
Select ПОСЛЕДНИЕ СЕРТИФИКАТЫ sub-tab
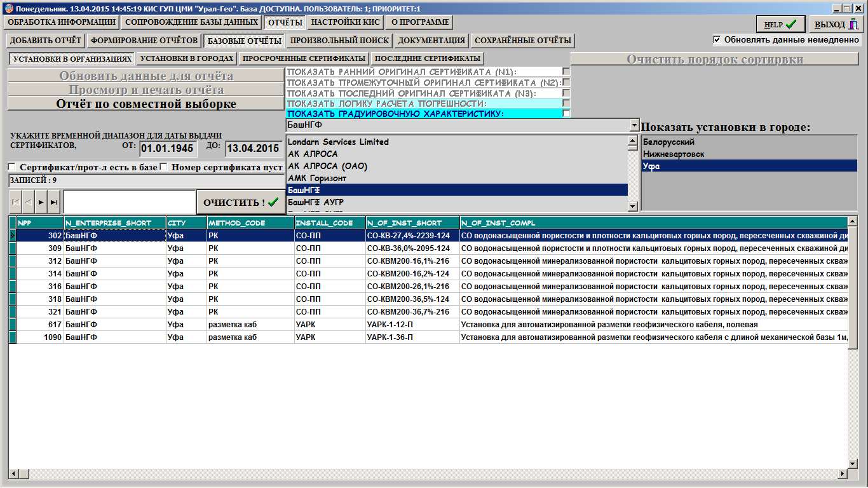427,58
